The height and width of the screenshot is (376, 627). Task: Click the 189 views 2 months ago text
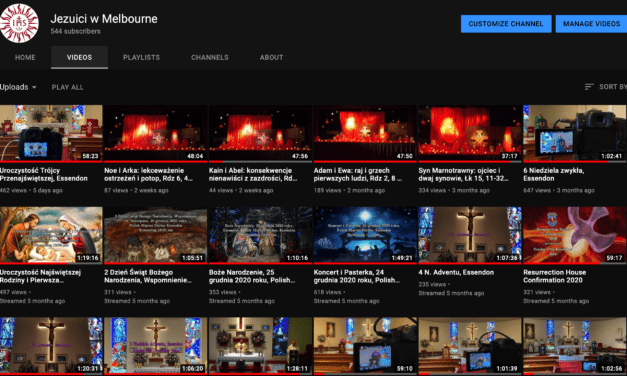click(349, 190)
